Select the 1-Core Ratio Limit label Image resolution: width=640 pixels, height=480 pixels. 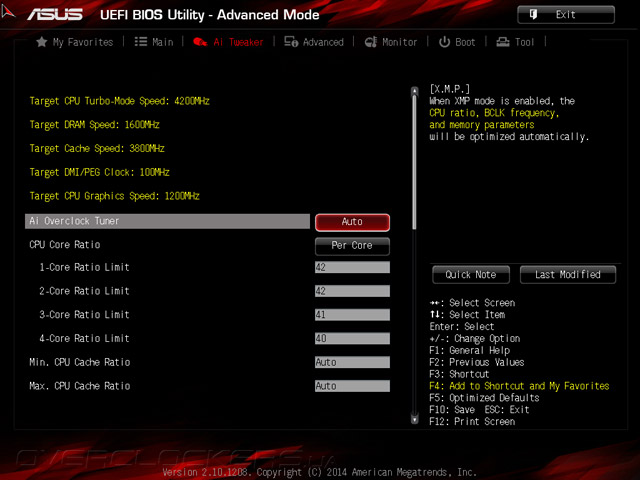pyautogui.click(x=84, y=267)
